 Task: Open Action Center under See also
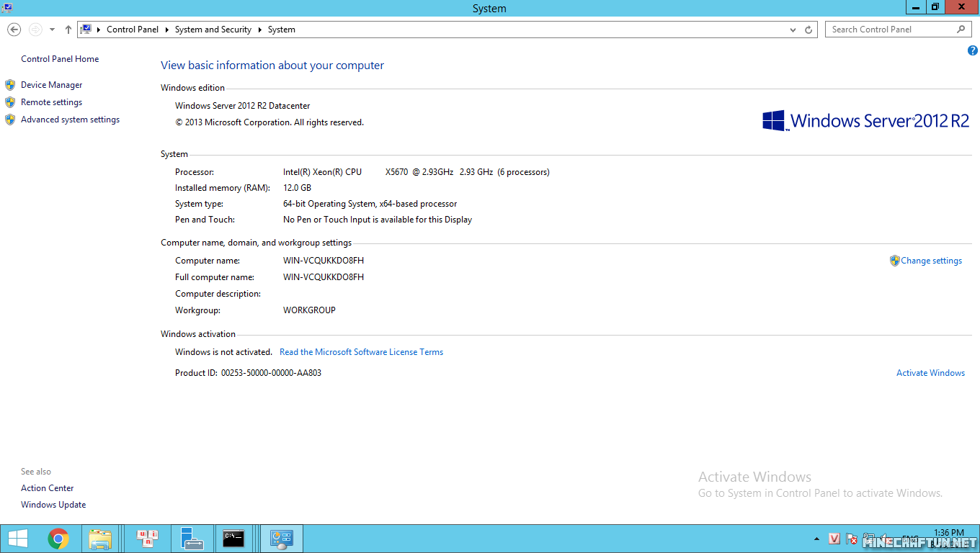48,488
